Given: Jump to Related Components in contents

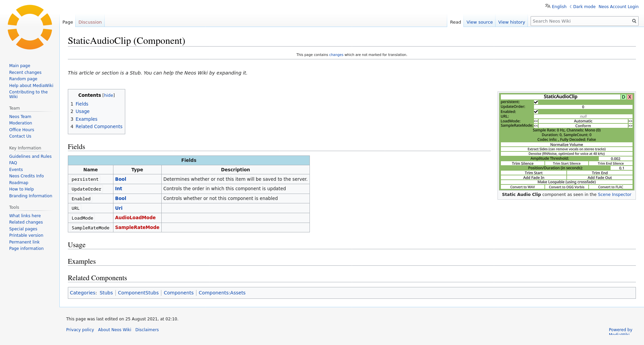Looking at the screenshot, I should pyautogui.click(x=99, y=127).
